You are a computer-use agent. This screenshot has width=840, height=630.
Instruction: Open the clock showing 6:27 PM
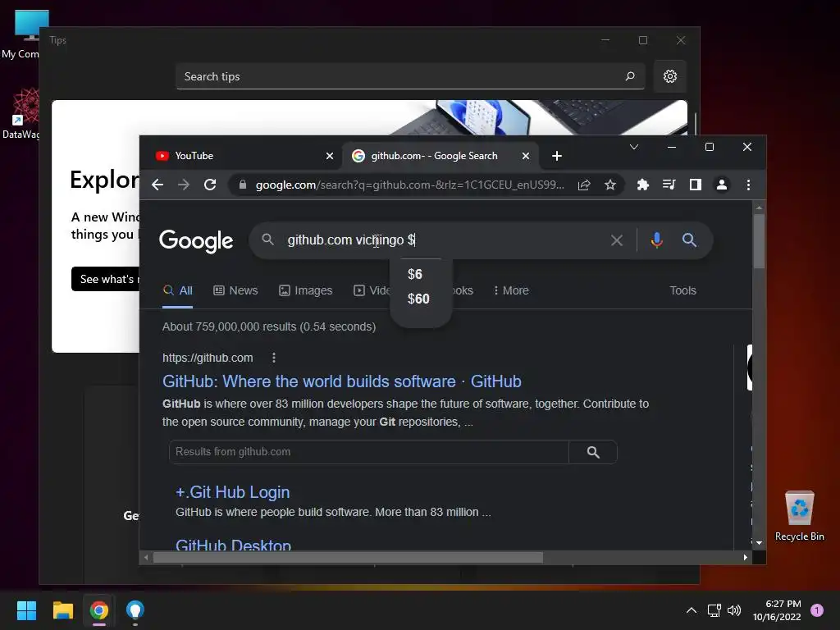(777, 610)
